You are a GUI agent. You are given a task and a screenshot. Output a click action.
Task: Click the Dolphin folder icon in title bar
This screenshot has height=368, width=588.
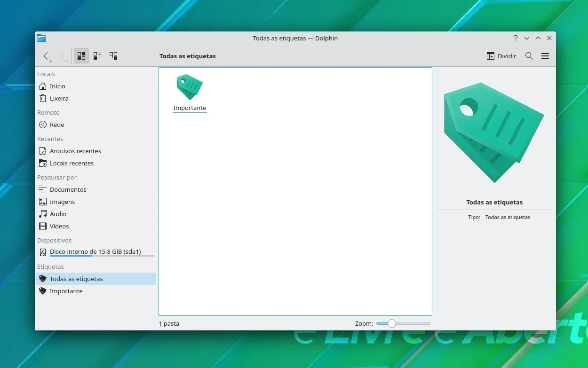[x=41, y=38]
